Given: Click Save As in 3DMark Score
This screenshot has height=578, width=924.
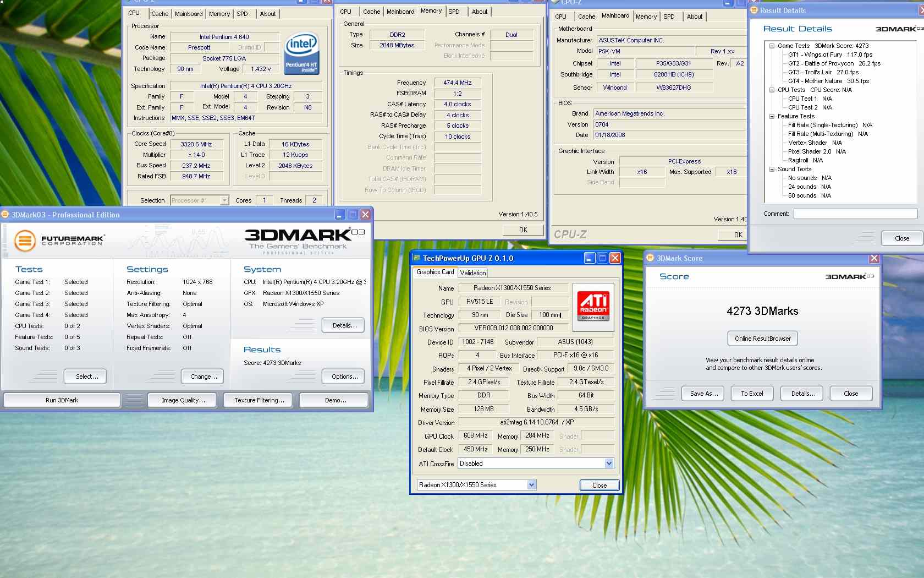Looking at the screenshot, I should tap(703, 394).
